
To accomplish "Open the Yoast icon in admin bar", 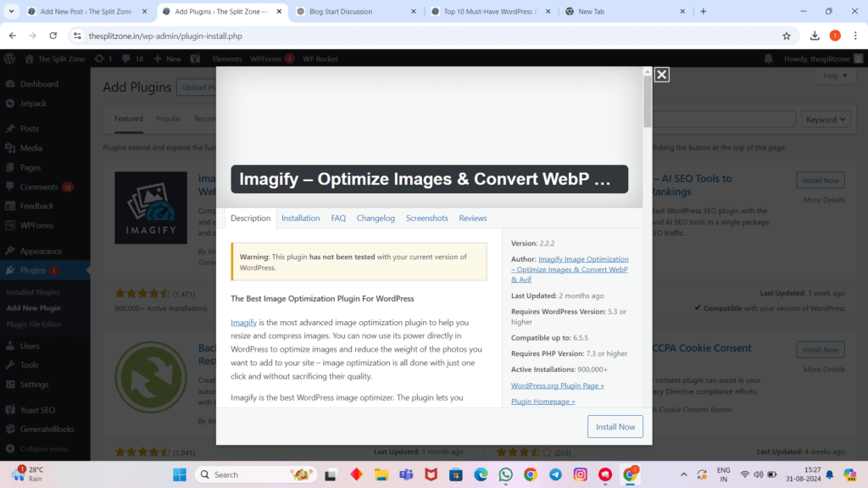I will tap(196, 58).
